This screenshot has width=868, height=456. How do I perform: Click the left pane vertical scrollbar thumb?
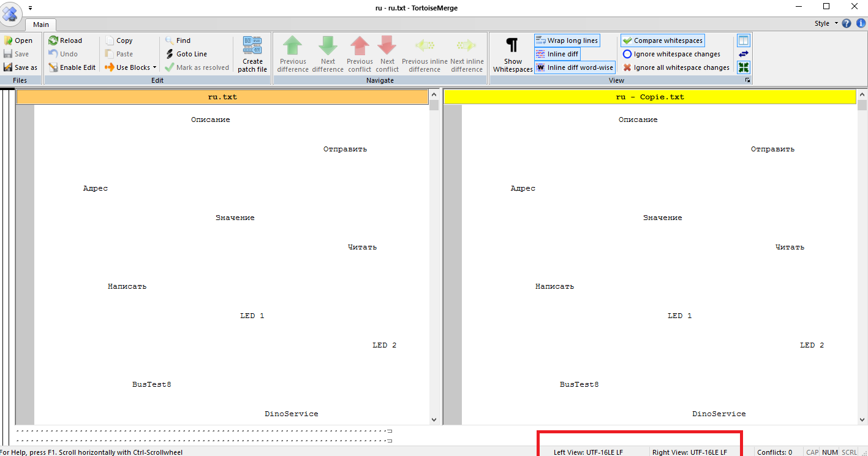434,105
